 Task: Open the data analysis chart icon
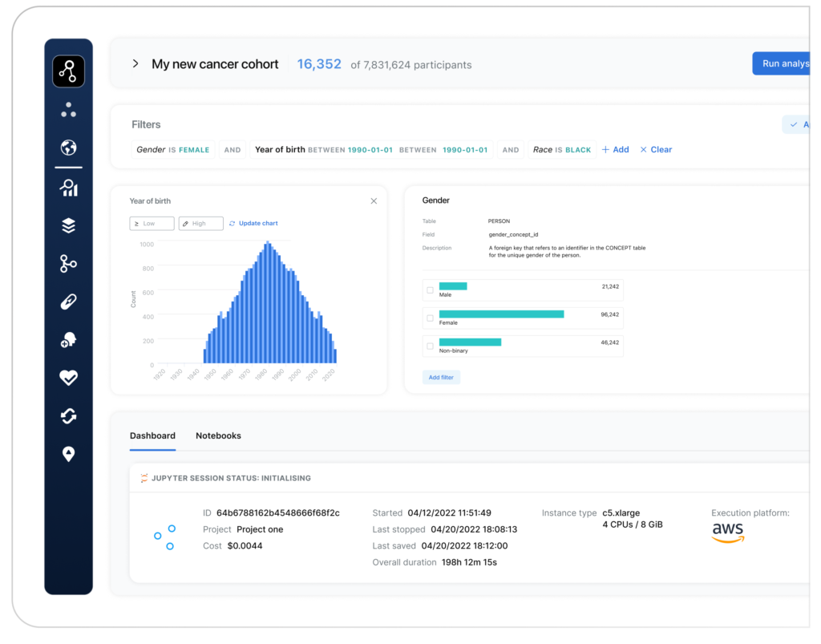click(68, 188)
